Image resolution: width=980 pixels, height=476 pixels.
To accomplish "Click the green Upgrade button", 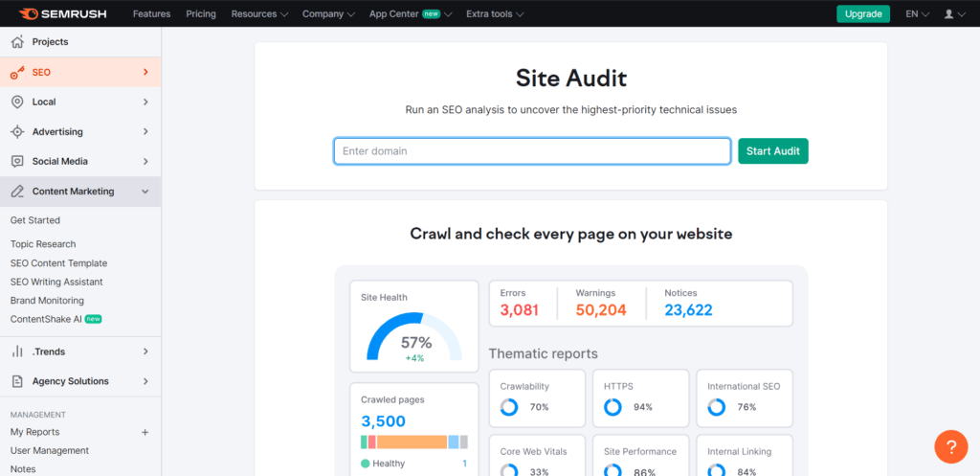I will coord(862,14).
